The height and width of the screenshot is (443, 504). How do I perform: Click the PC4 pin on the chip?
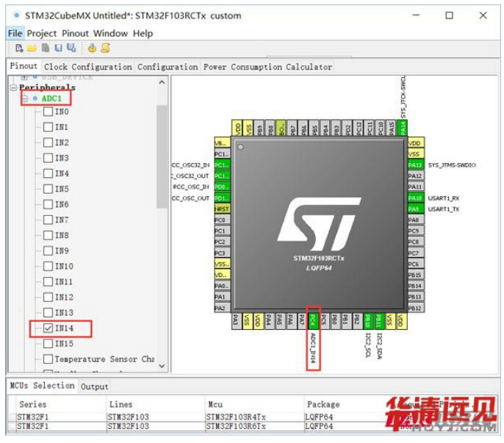tap(313, 321)
